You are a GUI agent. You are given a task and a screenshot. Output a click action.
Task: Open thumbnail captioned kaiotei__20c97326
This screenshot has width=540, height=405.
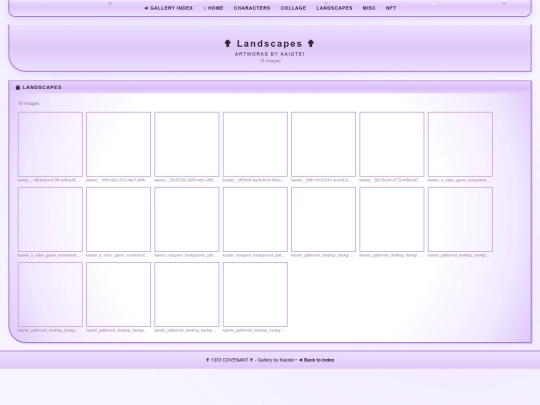187,144
